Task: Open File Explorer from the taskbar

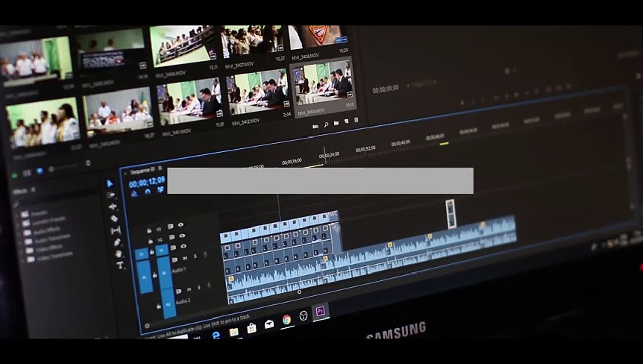Action: pyautogui.click(x=234, y=332)
